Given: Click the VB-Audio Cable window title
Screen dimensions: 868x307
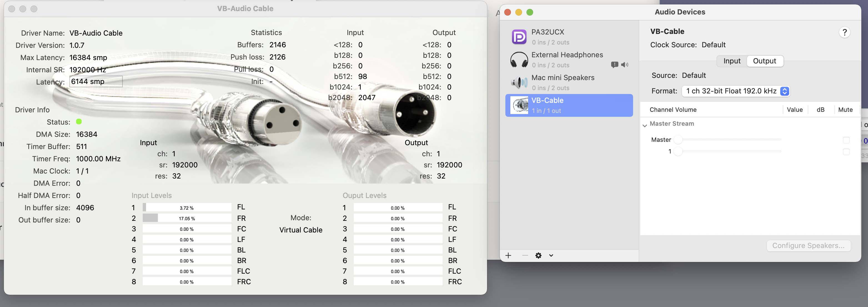Looking at the screenshot, I should tap(245, 9).
